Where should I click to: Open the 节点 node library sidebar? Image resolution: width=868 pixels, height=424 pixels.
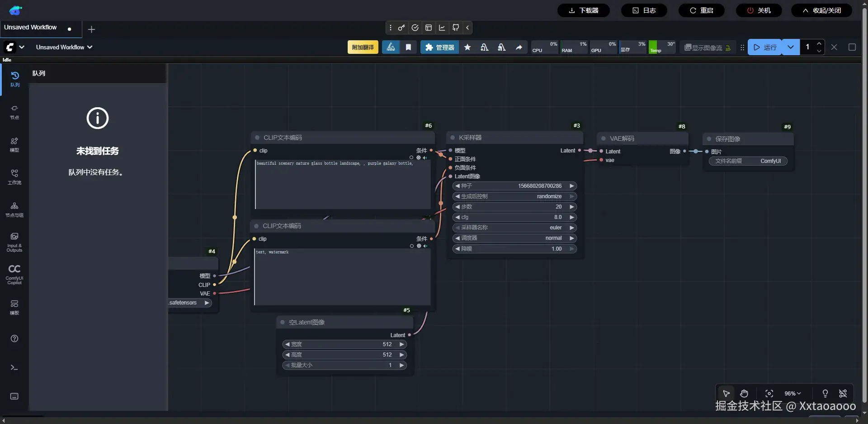coord(14,112)
